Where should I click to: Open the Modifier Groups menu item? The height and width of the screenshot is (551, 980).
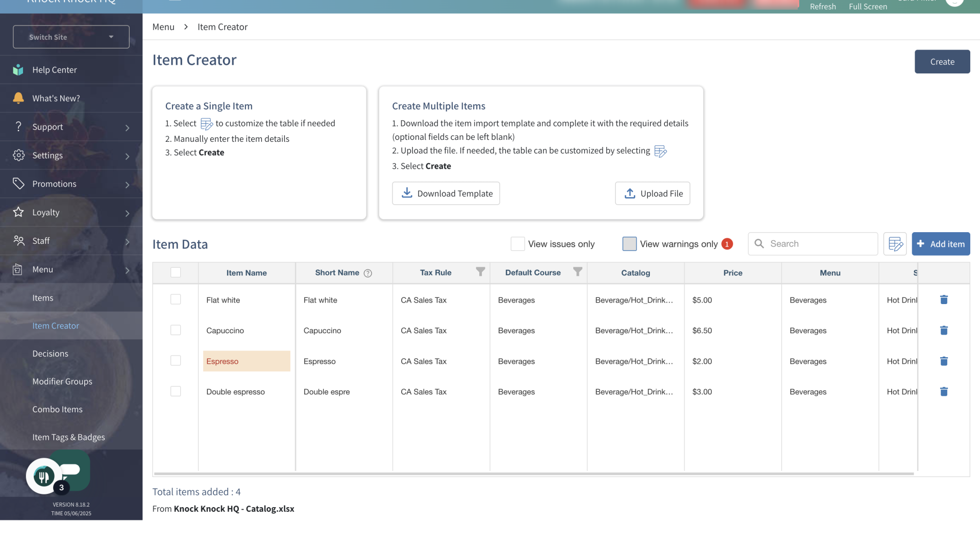tap(62, 381)
